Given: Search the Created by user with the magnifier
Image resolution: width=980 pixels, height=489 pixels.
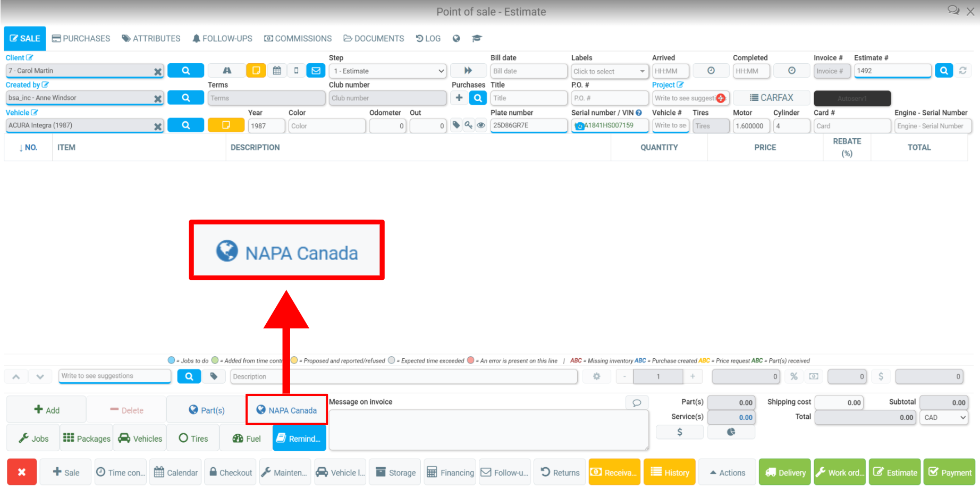Looking at the screenshot, I should pyautogui.click(x=185, y=98).
